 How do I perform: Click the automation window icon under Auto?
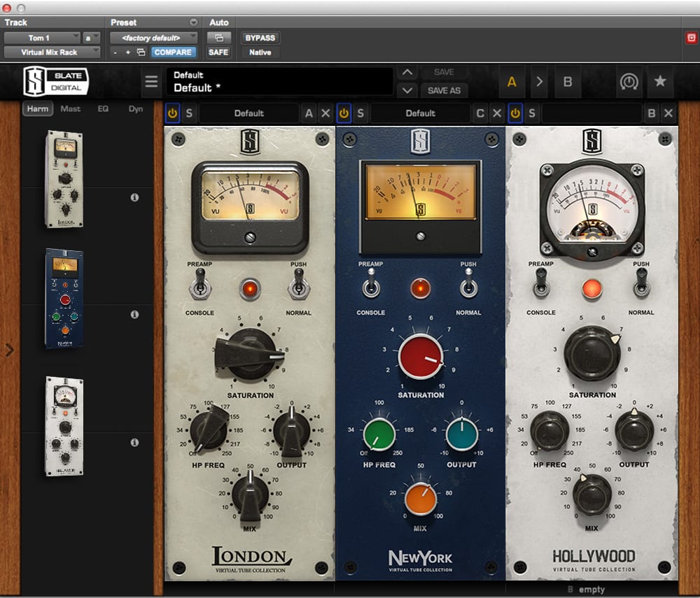pyautogui.click(x=218, y=38)
